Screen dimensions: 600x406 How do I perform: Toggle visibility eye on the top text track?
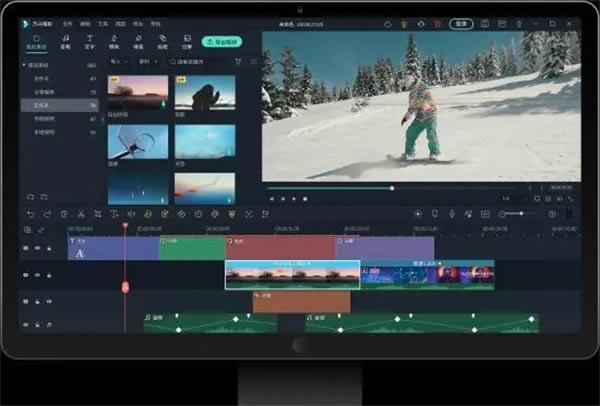(38, 248)
